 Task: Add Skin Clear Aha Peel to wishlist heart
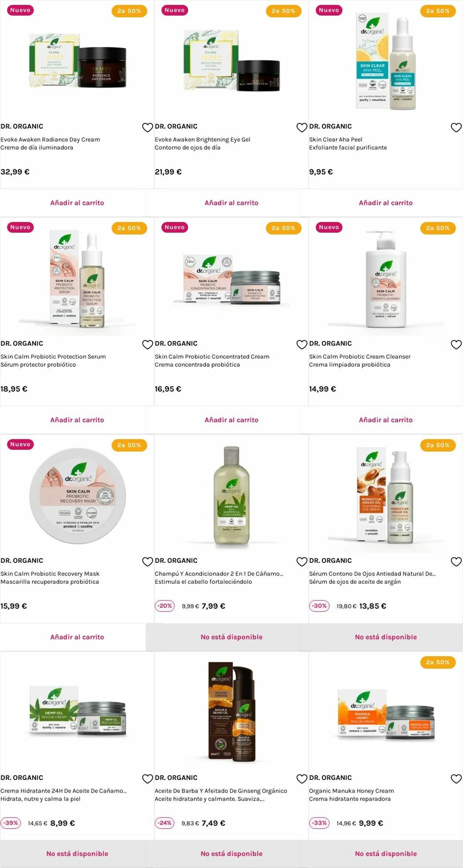pos(456,127)
